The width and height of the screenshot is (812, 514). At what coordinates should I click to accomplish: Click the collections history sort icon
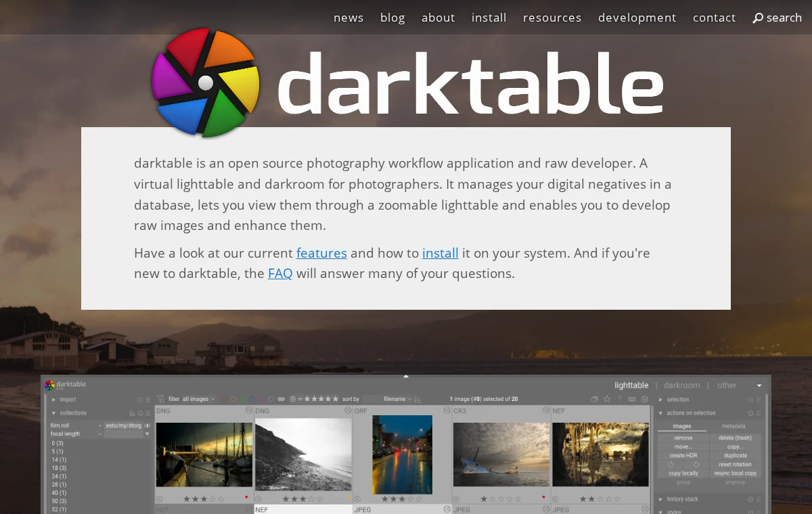(133, 413)
